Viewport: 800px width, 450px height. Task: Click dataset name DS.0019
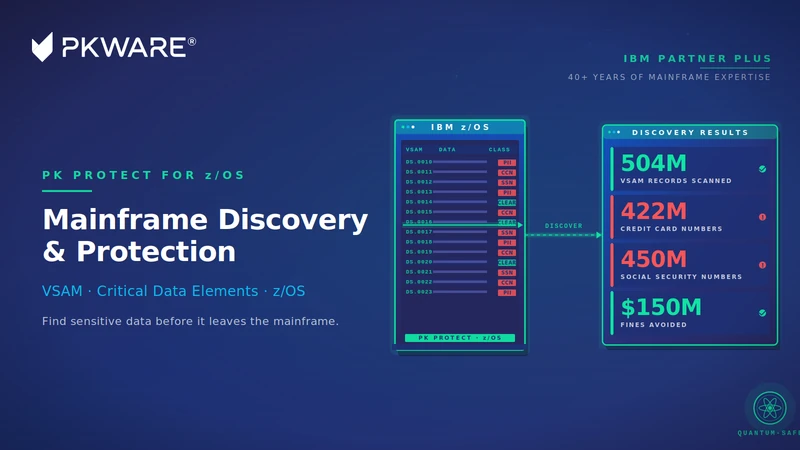419,252
